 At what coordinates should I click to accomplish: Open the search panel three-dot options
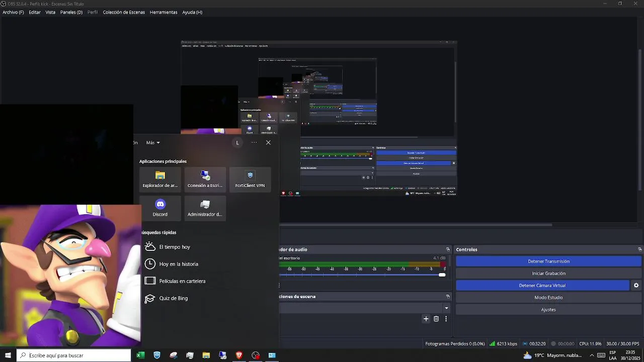(254, 143)
